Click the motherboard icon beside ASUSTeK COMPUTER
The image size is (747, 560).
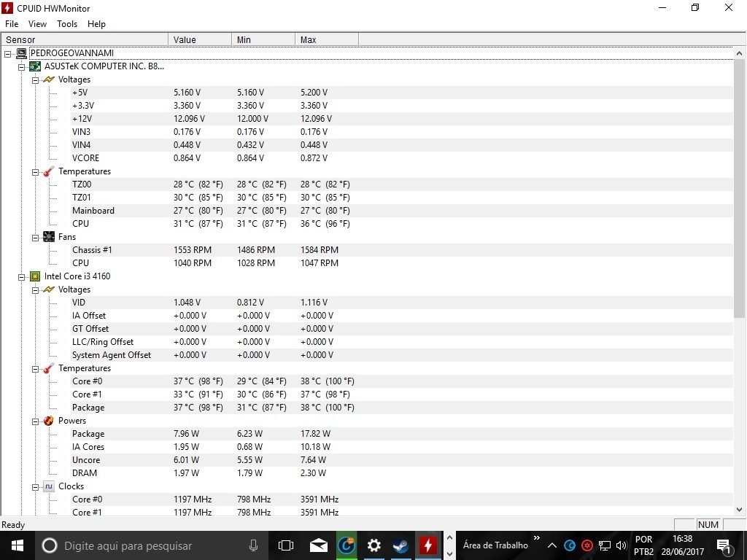(x=35, y=66)
